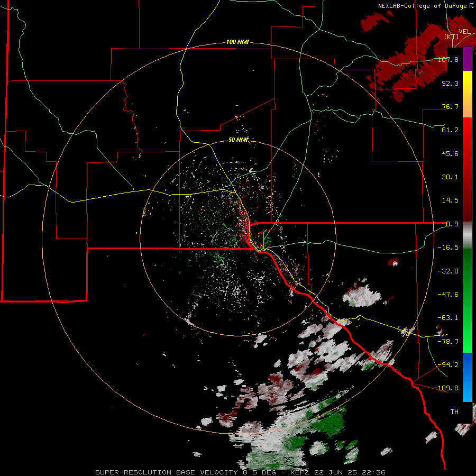Click the -94.2 value on velocity scale
Image resolution: width=476 pixels, height=476 pixels.
[x=448, y=364]
